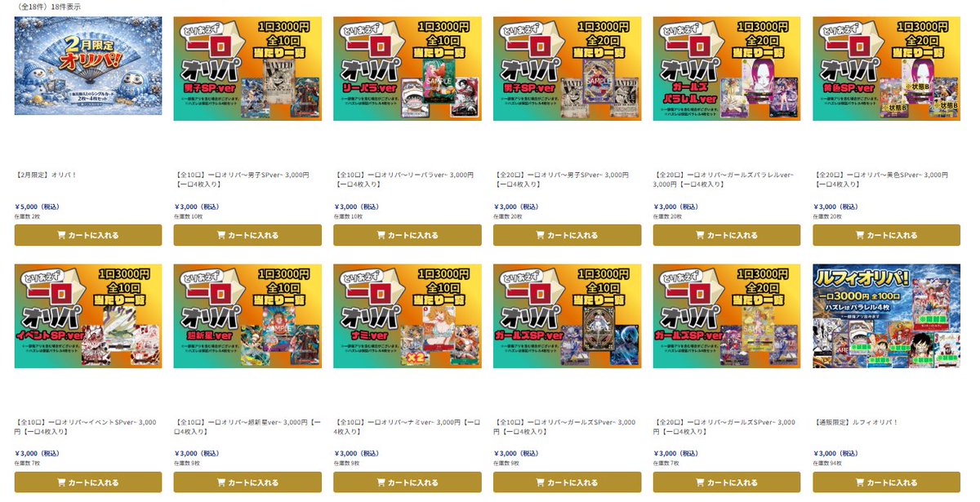Click cart icon for 全10口 ナミver
980x502 pixels.
381,482
